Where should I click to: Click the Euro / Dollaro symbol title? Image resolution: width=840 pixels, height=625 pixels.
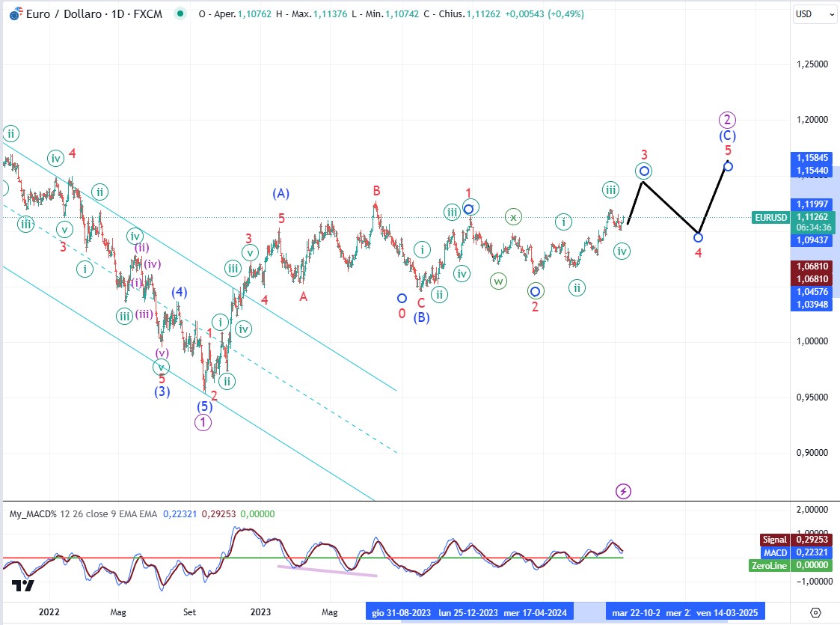pos(94,14)
